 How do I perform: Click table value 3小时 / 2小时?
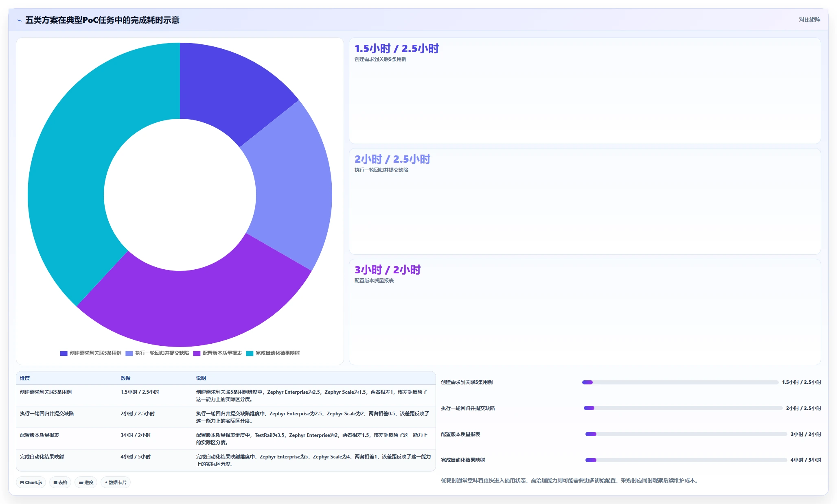pos(136,435)
